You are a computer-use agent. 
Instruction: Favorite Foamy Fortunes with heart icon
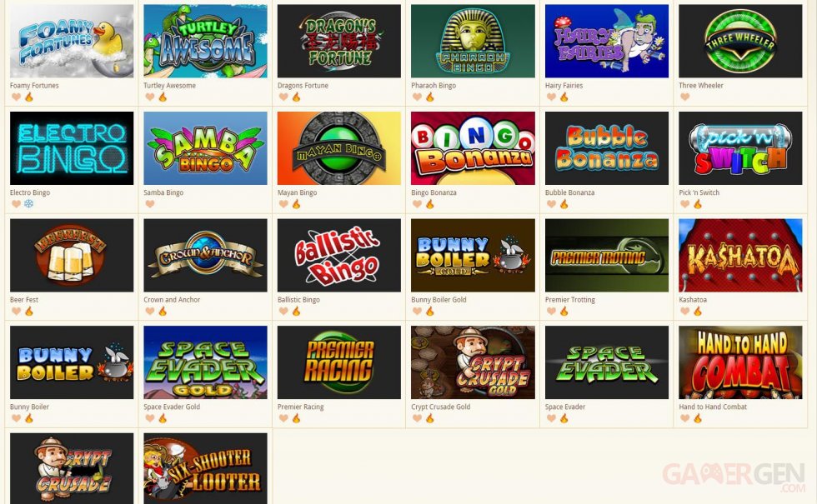pyautogui.click(x=16, y=97)
